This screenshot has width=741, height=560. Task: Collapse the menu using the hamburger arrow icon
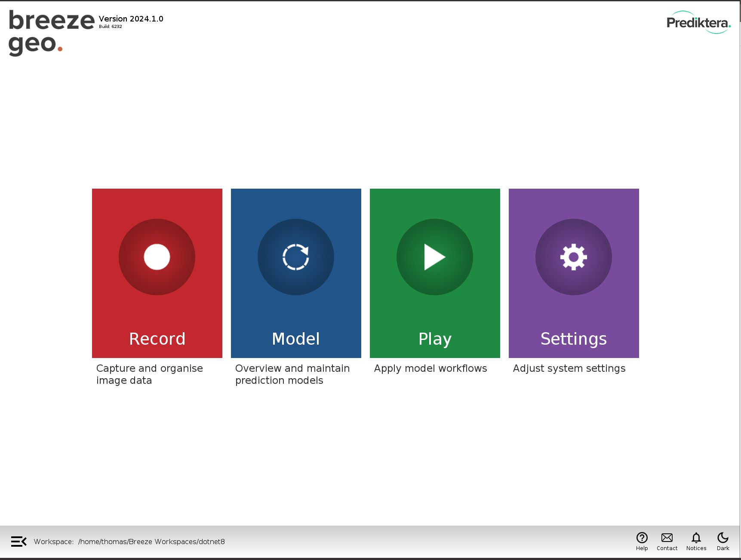(18, 541)
